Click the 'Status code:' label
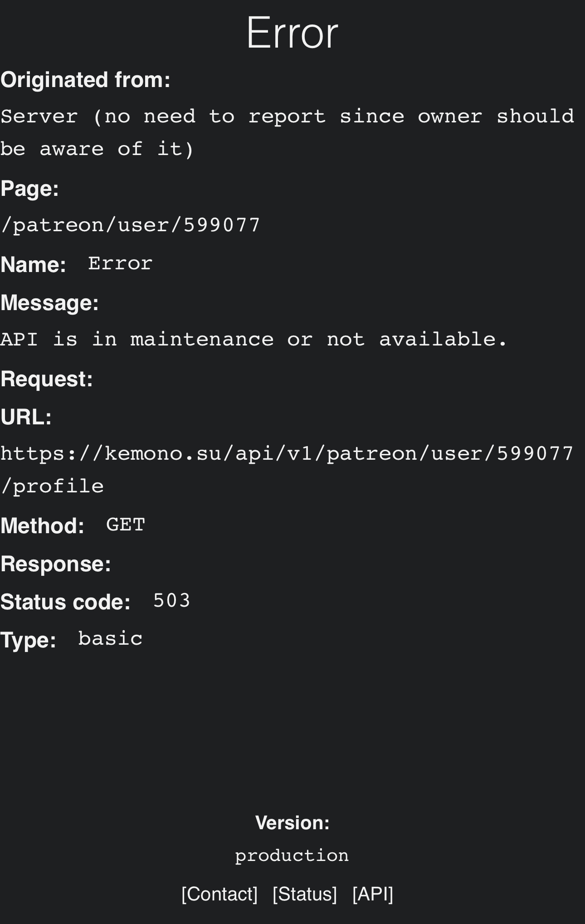Image resolution: width=585 pixels, height=924 pixels. [x=66, y=602]
